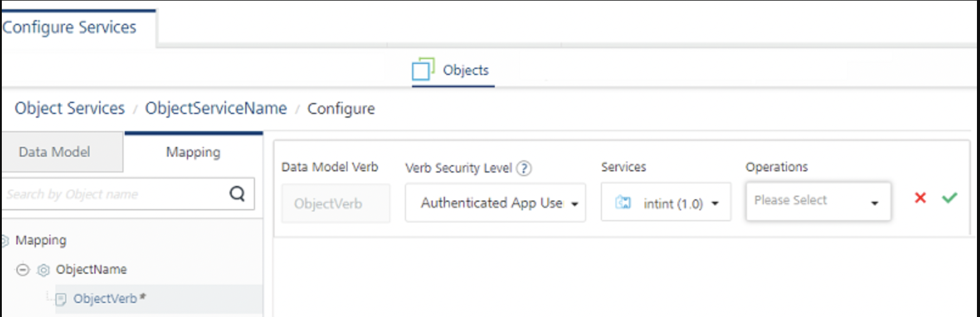This screenshot has height=317, width=980.
Task: Select the Mapping tab
Action: click(193, 152)
